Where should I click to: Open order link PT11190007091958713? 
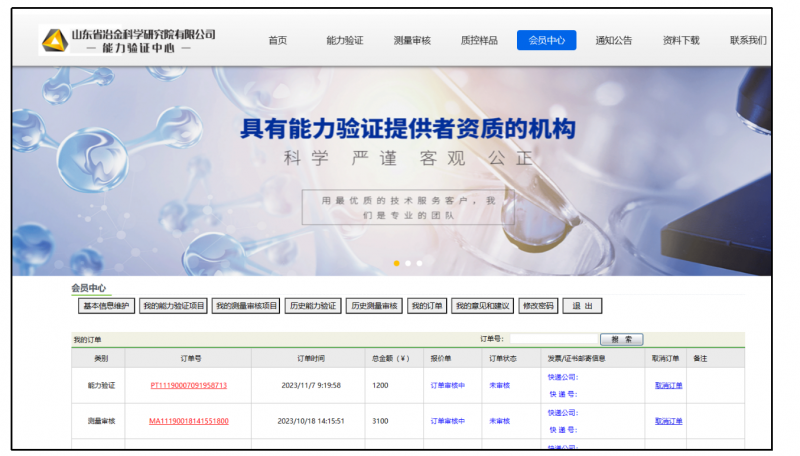(188, 385)
